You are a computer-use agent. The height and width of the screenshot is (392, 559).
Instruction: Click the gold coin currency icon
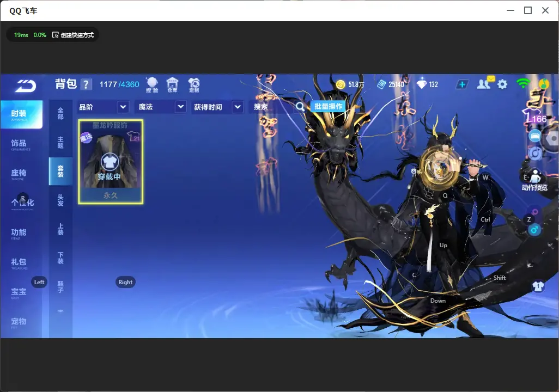(341, 84)
